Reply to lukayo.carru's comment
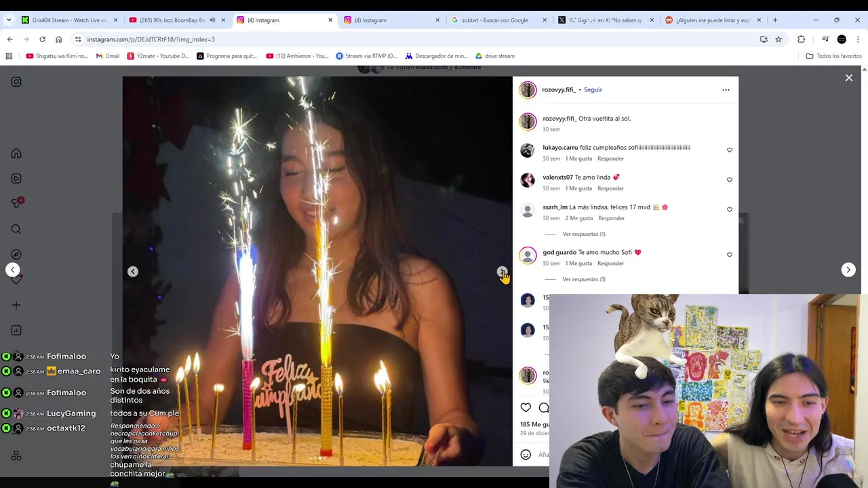Screen dimensions: 868x488 point(610,159)
